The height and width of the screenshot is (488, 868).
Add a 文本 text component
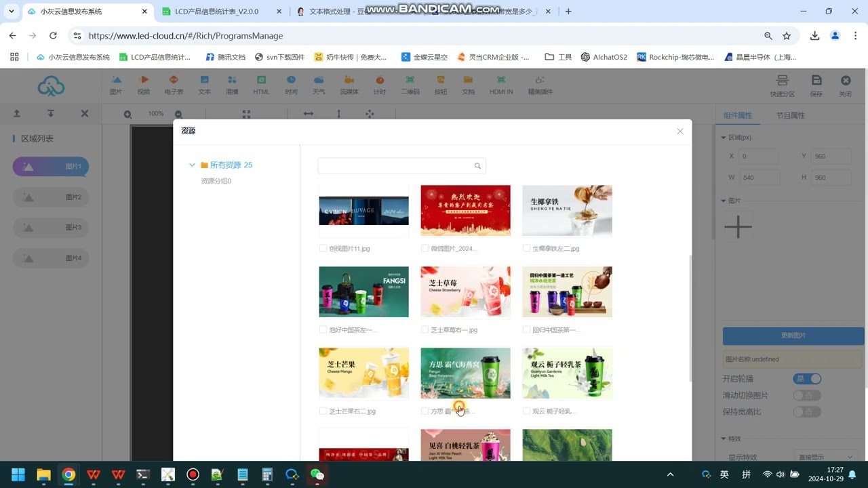pos(204,85)
